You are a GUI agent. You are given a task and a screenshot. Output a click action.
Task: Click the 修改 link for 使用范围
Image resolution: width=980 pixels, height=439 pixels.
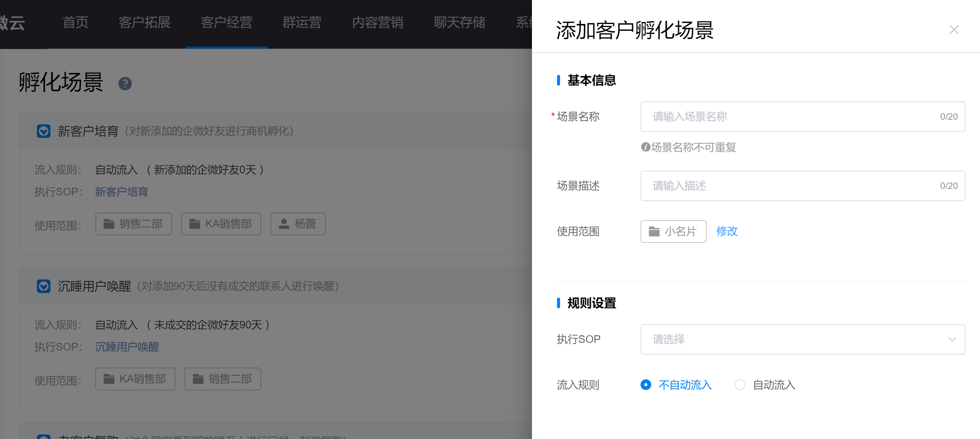(x=727, y=231)
